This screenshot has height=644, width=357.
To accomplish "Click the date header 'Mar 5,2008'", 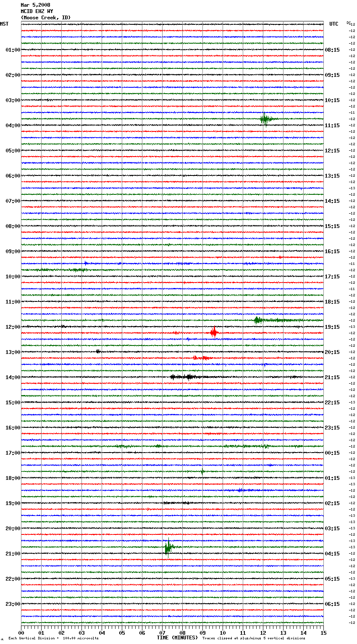I will click(x=35, y=5).
